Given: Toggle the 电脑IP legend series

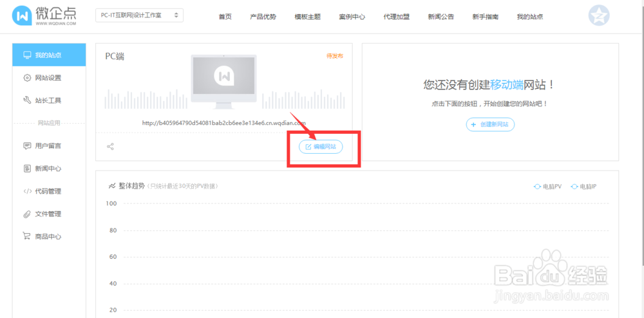Looking at the screenshot, I should pos(583,187).
